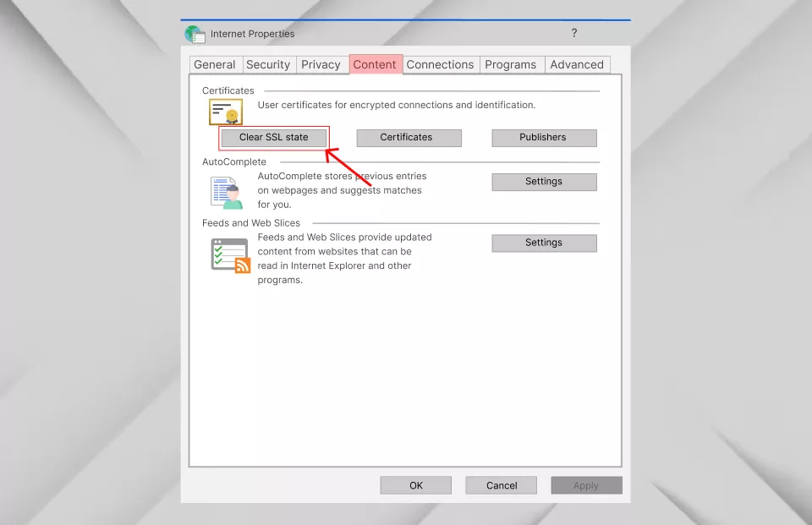Select the Advanced tab
The image size is (812, 525).
coord(577,64)
